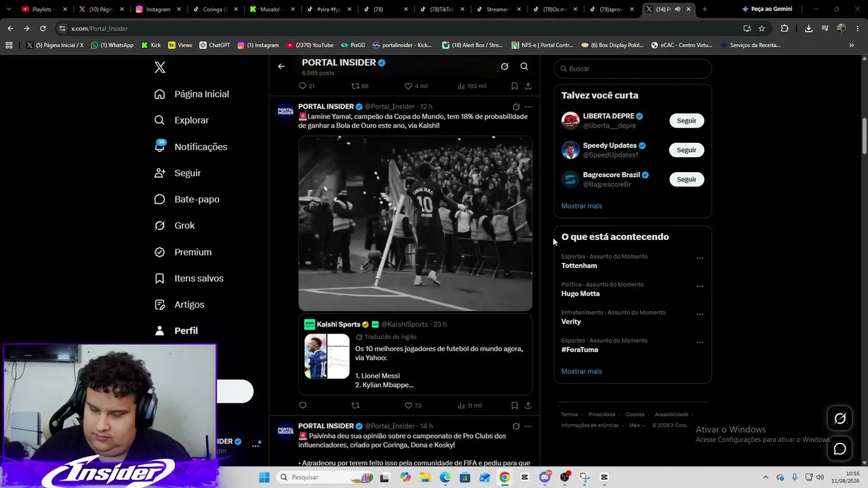Viewport: 868px width, 488px height.
Task: Open the floating chat messages button
Action: 840,449
